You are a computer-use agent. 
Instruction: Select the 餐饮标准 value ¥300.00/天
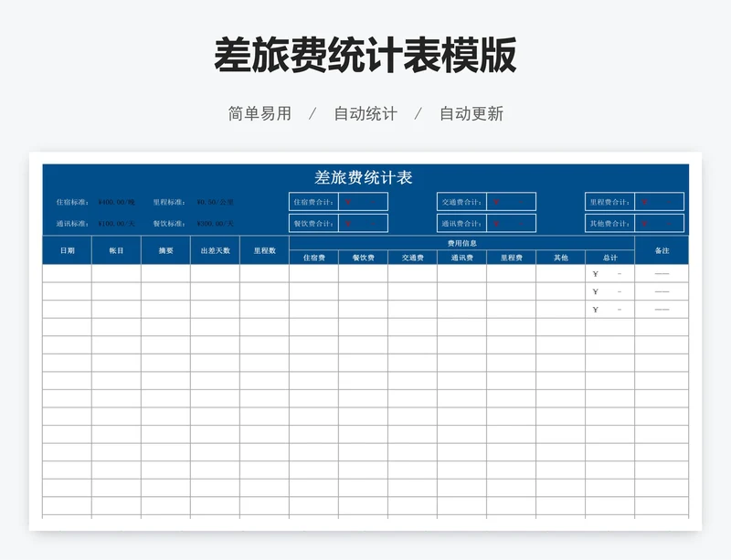point(215,223)
